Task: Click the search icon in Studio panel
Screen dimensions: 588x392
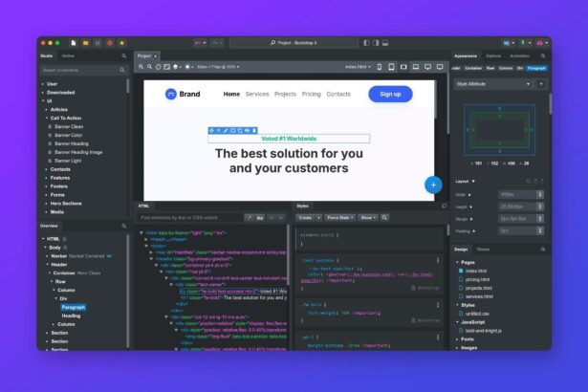Action: (x=123, y=55)
